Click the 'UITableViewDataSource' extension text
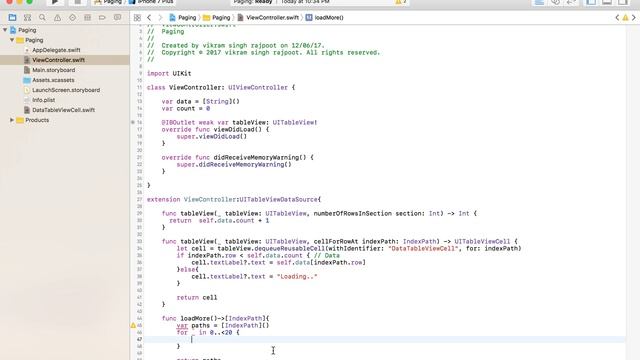 [278, 200]
